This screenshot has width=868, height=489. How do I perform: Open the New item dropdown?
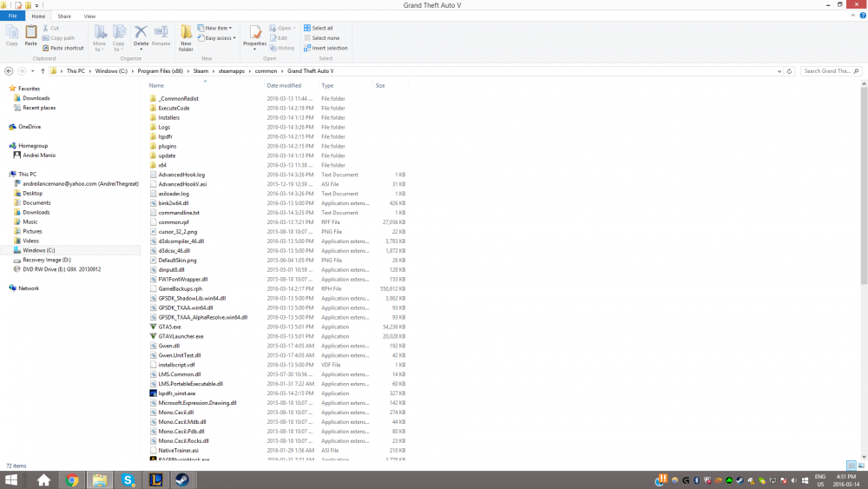pyautogui.click(x=214, y=28)
